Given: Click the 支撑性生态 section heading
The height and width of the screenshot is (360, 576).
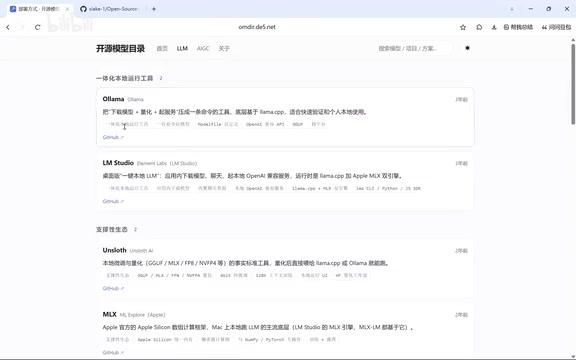Looking at the screenshot, I should click(112, 230).
